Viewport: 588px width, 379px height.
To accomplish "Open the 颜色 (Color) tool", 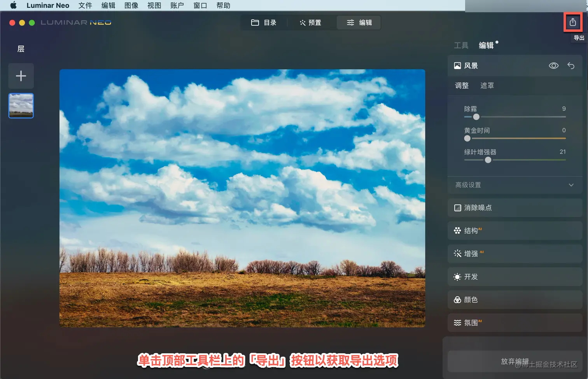I will click(x=514, y=300).
